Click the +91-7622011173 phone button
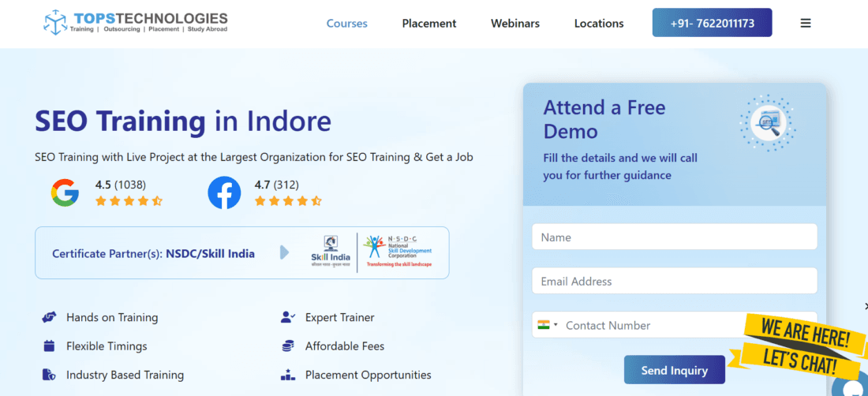This screenshot has width=868, height=396. click(712, 23)
